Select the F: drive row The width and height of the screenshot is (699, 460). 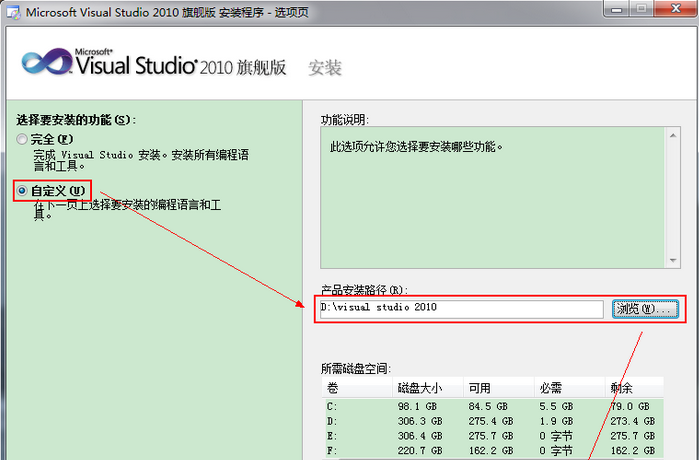point(493,451)
